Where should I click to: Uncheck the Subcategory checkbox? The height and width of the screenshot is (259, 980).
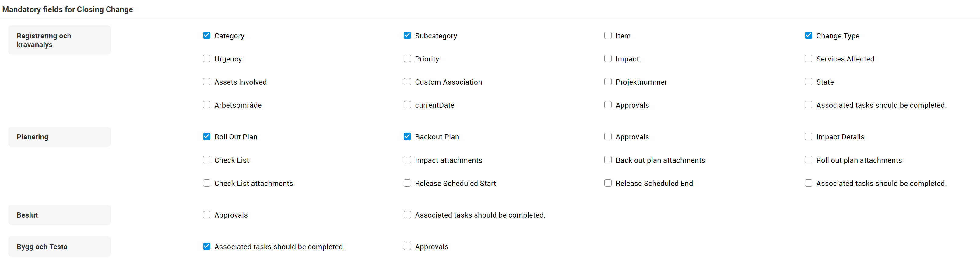(407, 35)
